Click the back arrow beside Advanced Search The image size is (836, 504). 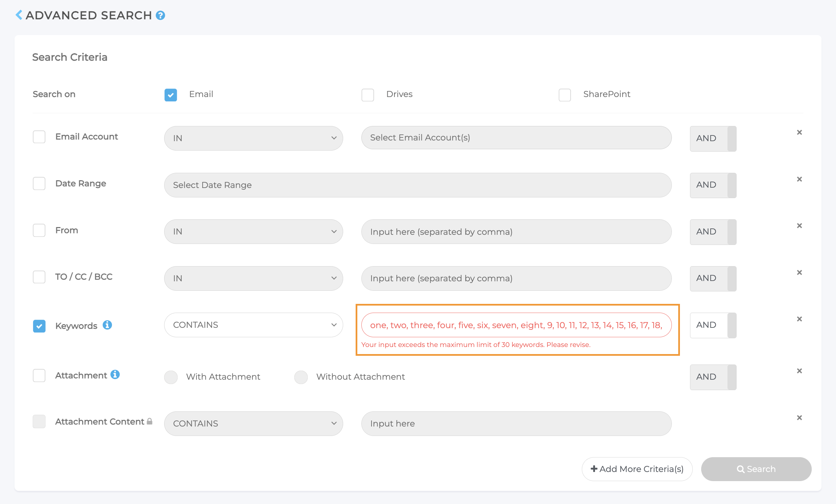coord(19,15)
